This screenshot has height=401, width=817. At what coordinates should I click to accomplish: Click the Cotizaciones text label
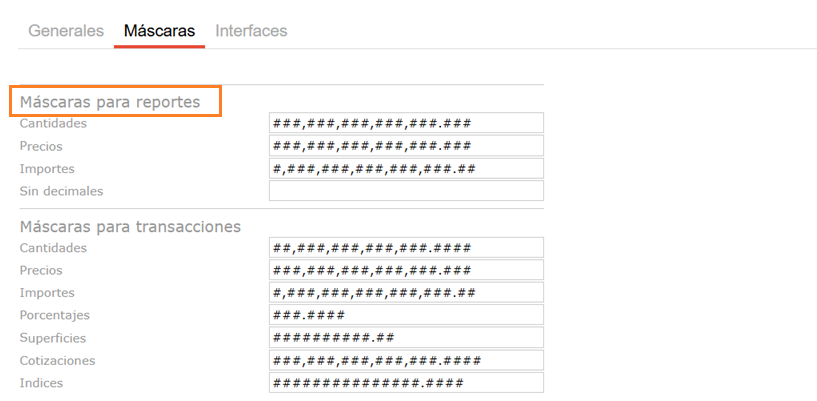point(58,360)
